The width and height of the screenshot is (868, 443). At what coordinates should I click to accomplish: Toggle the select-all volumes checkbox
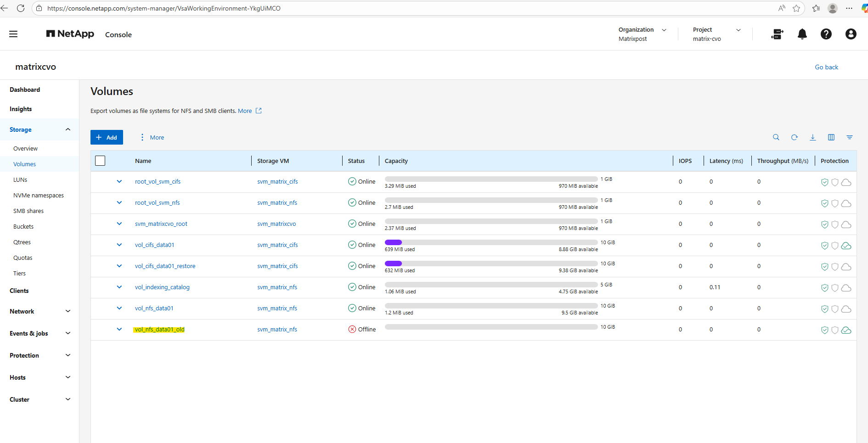pyautogui.click(x=100, y=161)
